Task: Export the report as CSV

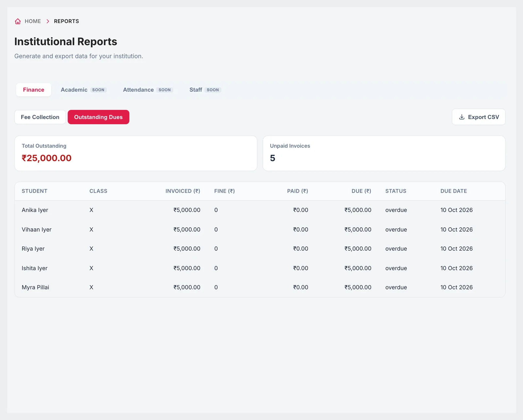Action: 479,117
